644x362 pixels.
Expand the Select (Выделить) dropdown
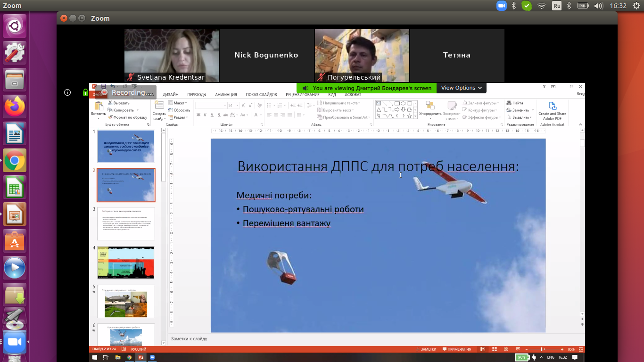520,117
